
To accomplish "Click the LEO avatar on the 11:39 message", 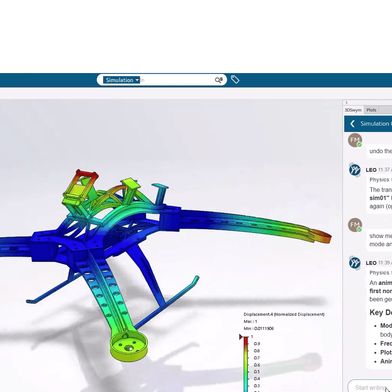I will click(355, 263).
